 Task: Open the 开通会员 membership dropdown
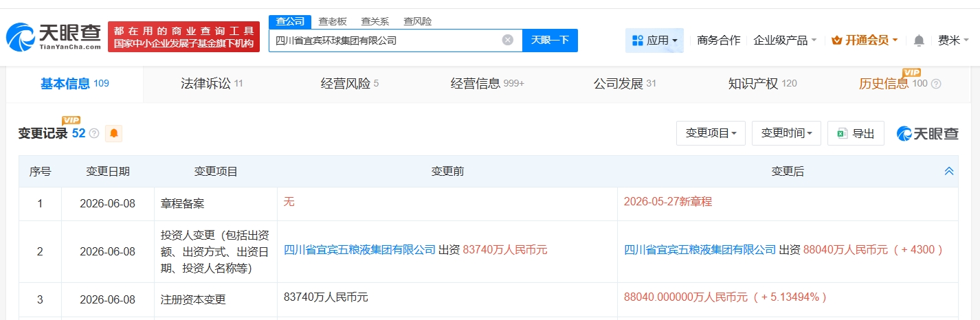coord(865,41)
